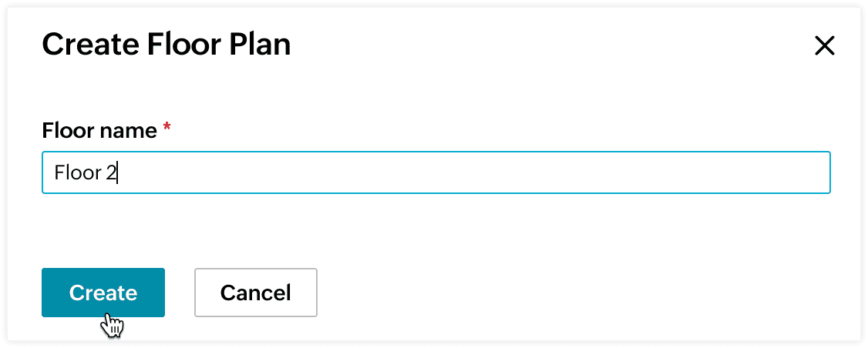Click the 'Plan' word in dialog heading
Screen dimensions: 868x348
(x=259, y=45)
